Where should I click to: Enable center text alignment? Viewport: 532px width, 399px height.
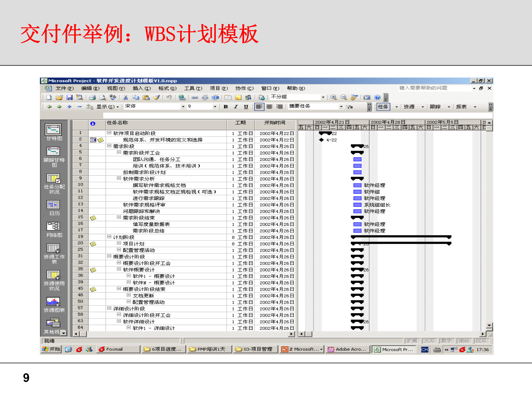click(x=270, y=107)
